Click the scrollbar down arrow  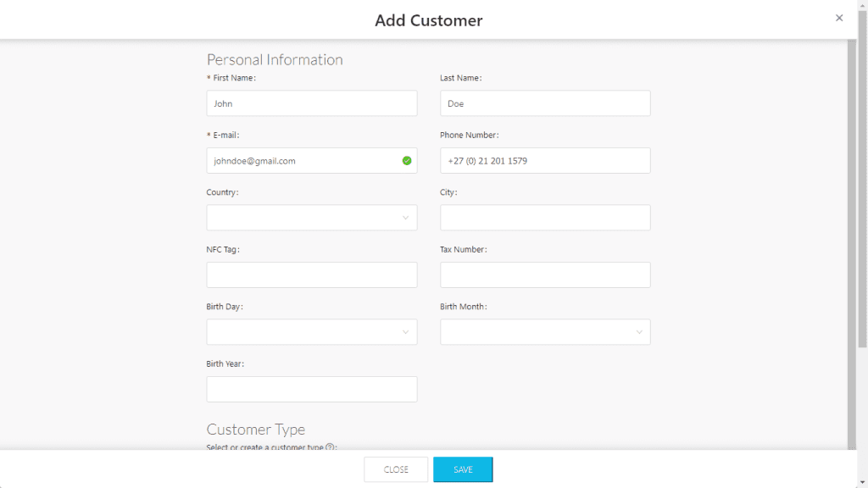(861, 481)
